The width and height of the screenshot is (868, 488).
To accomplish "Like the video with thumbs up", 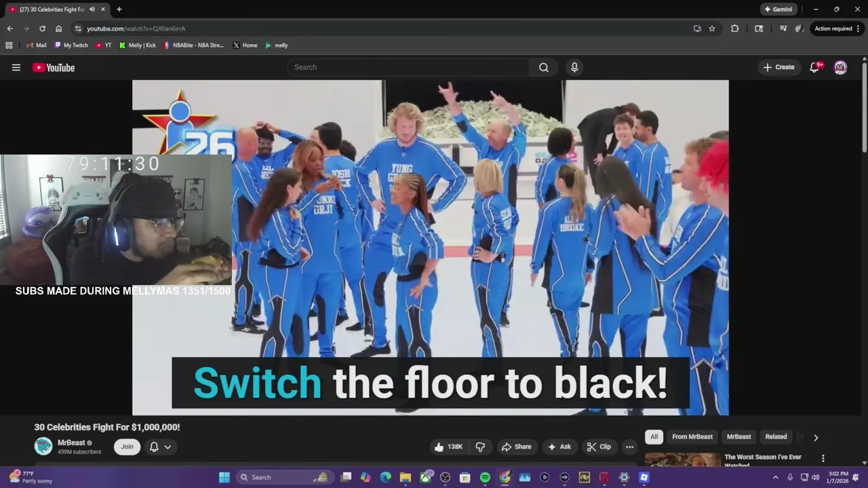I will coord(448,447).
